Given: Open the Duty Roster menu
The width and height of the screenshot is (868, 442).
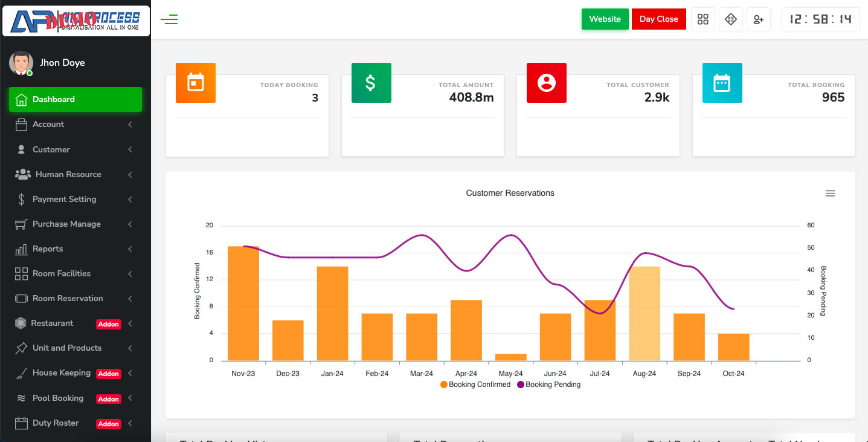Looking at the screenshot, I should tap(76, 423).
